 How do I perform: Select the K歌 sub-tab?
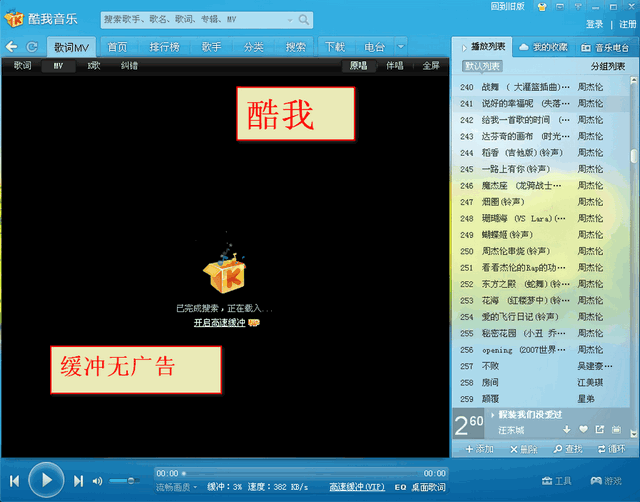point(94,66)
